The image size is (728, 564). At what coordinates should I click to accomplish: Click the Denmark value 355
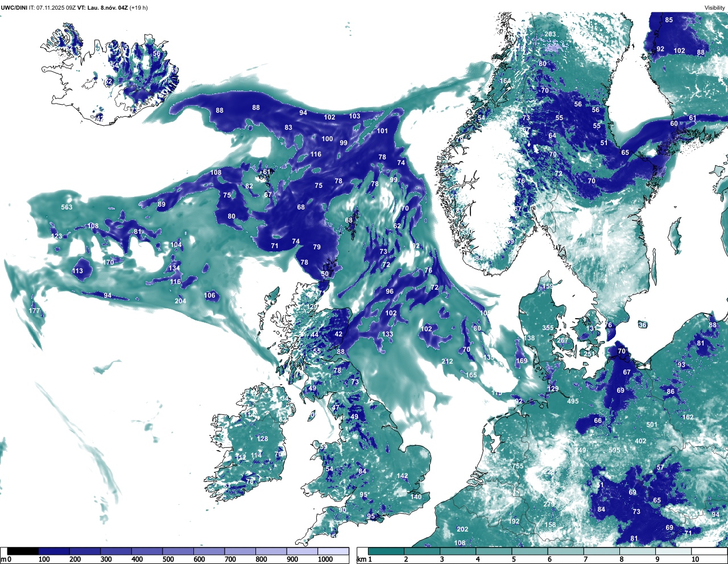point(548,328)
